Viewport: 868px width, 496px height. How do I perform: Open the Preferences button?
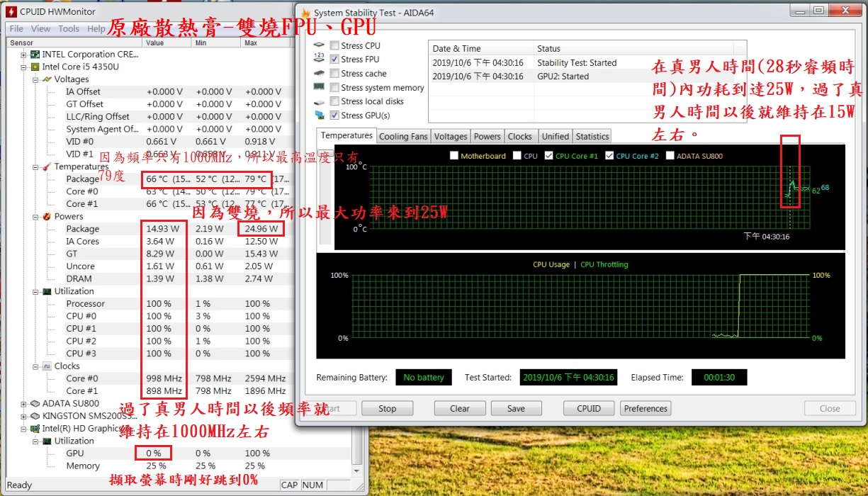point(646,409)
